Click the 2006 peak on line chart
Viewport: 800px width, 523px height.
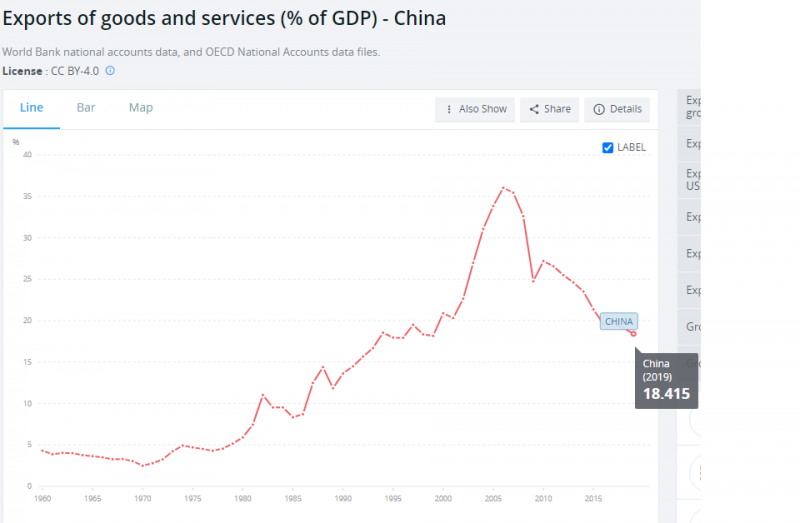click(x=503, y=187)
